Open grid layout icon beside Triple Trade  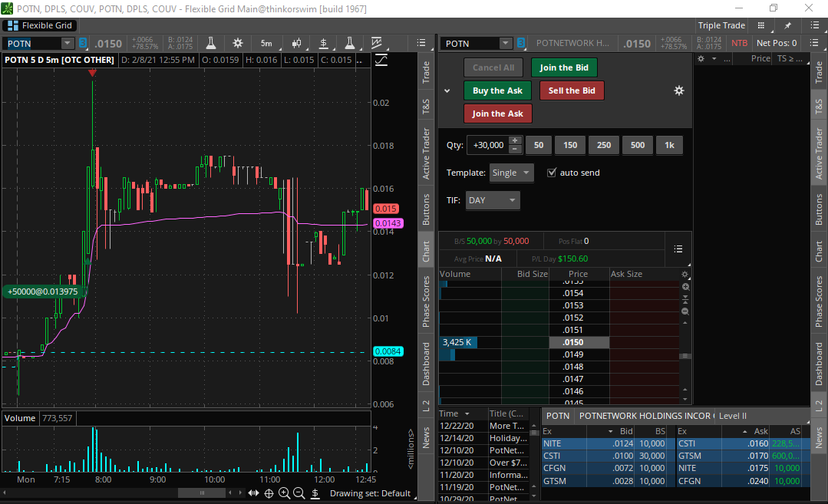point(761,25)
